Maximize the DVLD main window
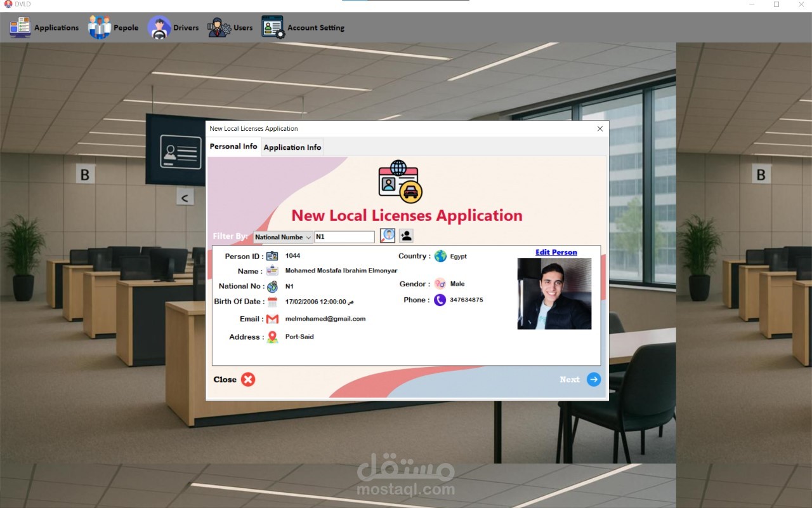The image size is (812, 508). tap(776, 4)
